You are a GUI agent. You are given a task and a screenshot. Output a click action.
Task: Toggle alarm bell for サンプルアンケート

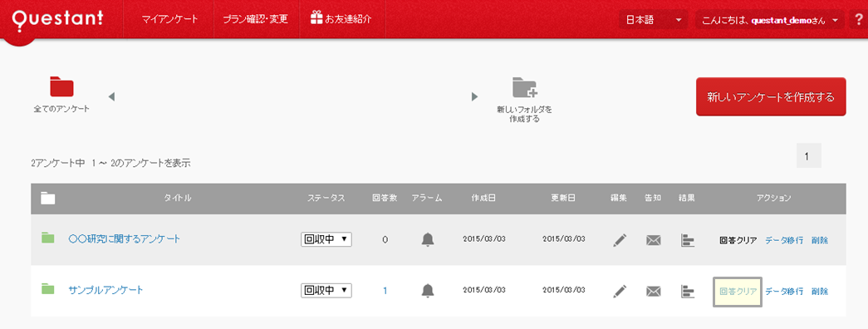(428, 290)
